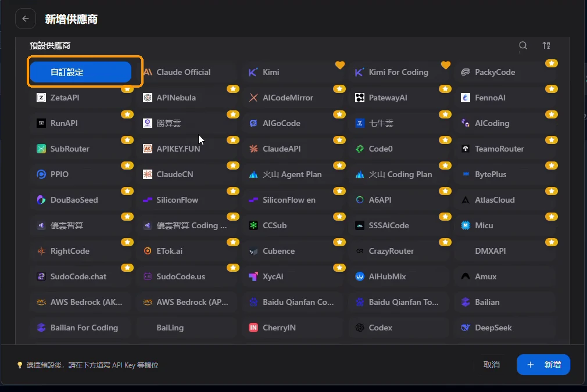Click the heart badge on Kimi
The height and width of the screenshot is (392, 587).
click(x=340, y=64)
